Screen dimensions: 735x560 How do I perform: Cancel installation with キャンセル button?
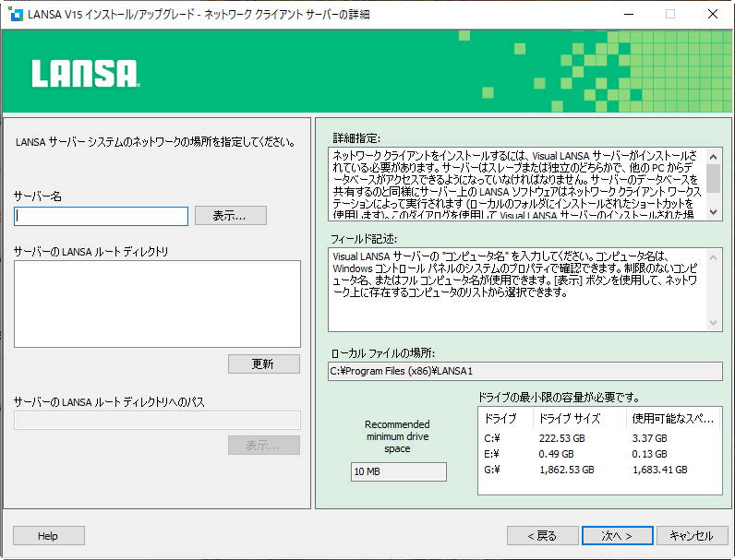tap(693, 536)
